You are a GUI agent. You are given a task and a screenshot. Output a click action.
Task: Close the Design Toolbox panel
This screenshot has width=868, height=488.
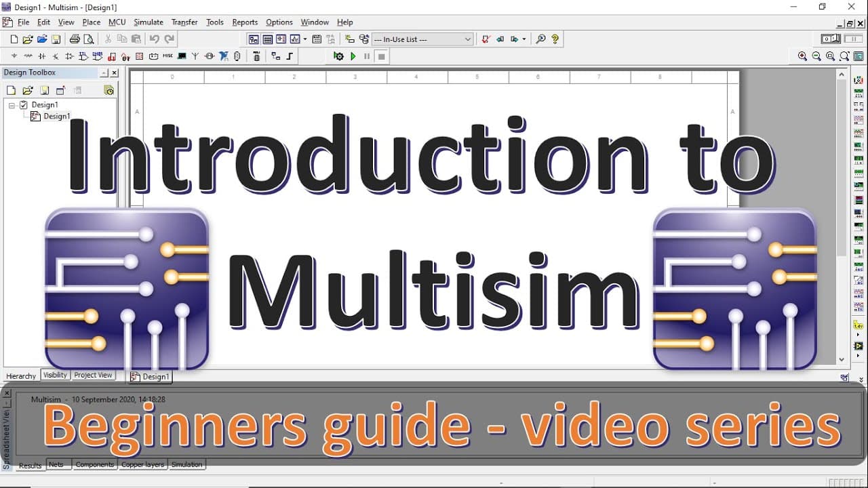tap(114, 73)
